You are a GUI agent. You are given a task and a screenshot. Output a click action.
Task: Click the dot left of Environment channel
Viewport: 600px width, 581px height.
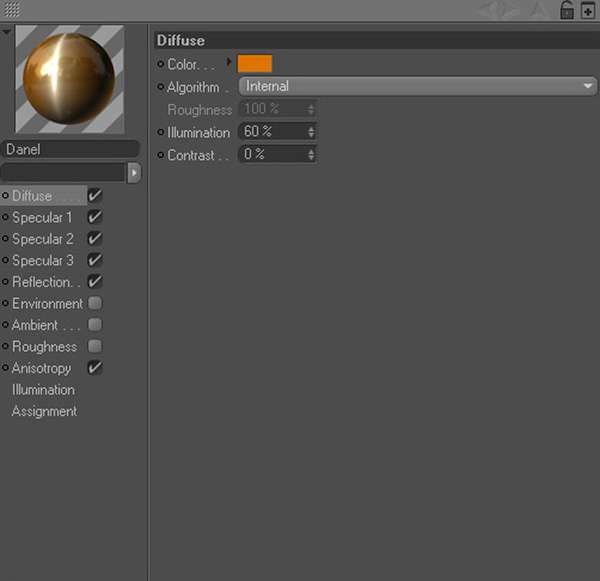click(5, 303)
